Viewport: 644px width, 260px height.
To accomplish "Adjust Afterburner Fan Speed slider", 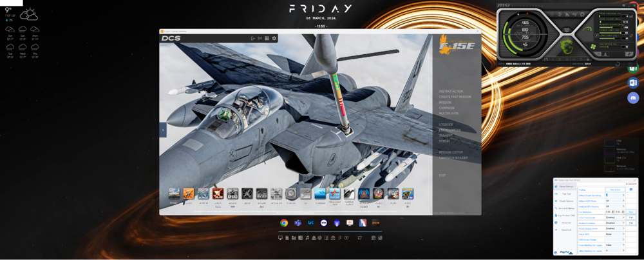I will coord(610,47).
